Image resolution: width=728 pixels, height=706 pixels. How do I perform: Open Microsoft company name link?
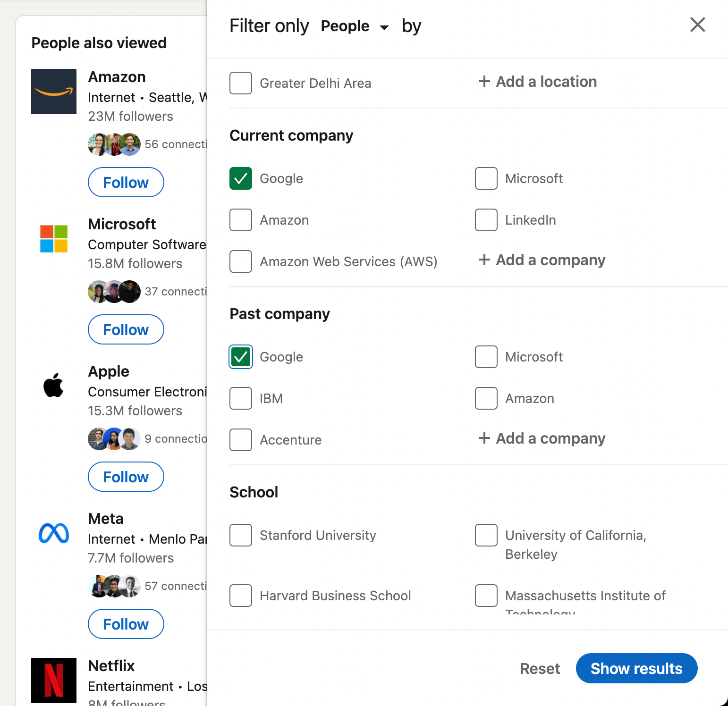point(122,224)
